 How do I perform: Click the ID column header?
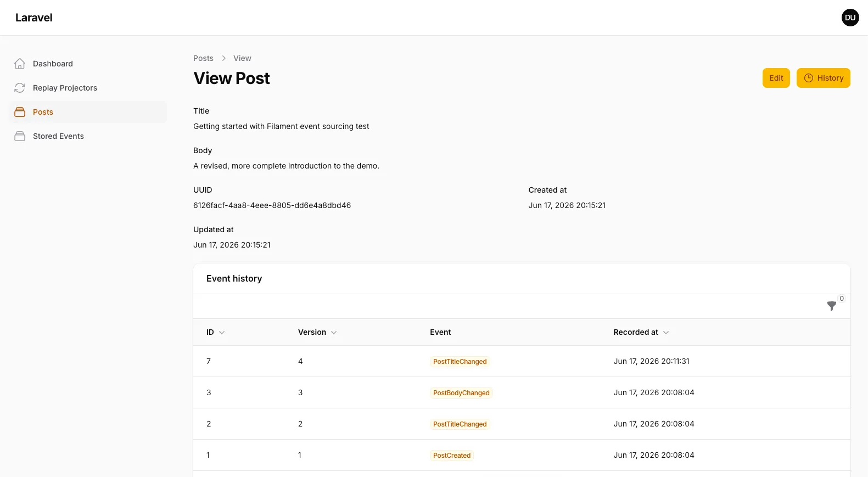[215, 332]
